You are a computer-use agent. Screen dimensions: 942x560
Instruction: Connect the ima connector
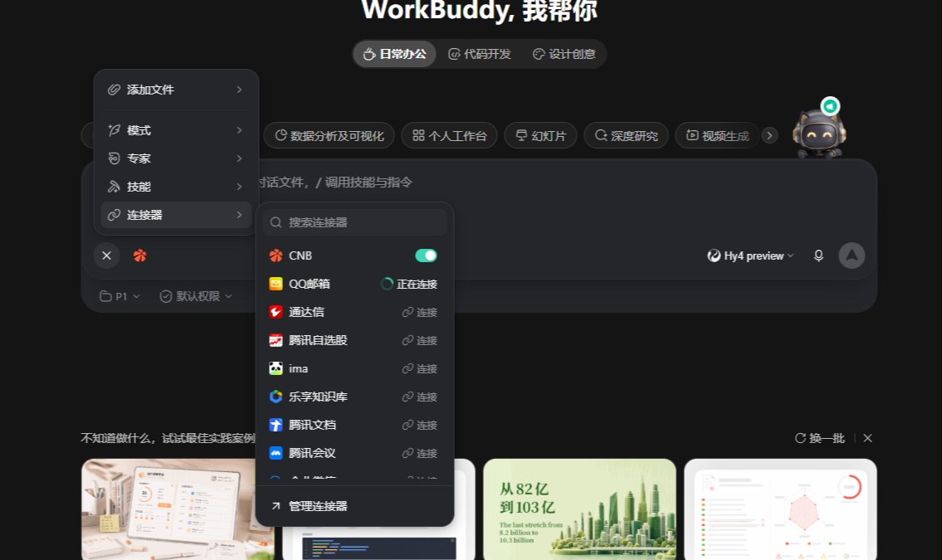pos(419,368)
